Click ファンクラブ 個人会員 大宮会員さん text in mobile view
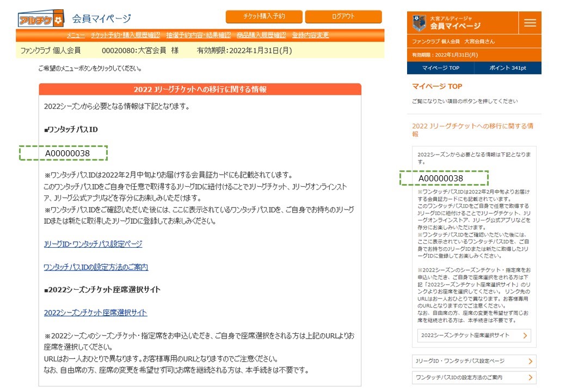Image resolution: width=566 pixels, height=392 pixels. tap(453, 41)
